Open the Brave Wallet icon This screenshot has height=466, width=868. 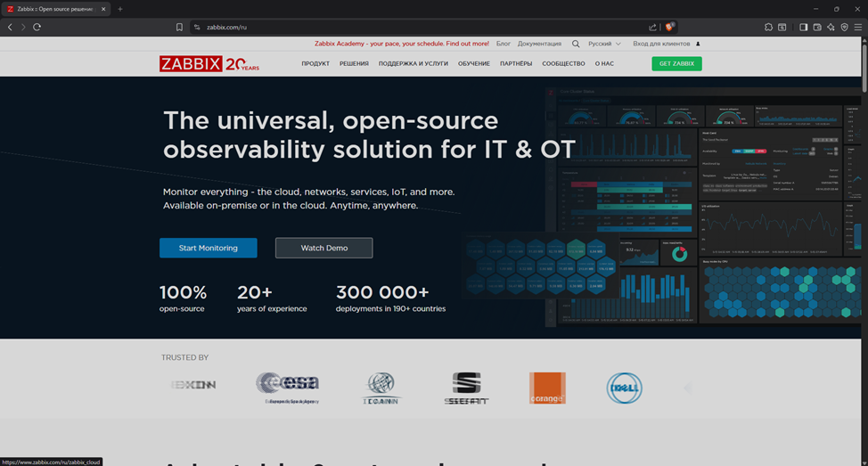point(817,27)
